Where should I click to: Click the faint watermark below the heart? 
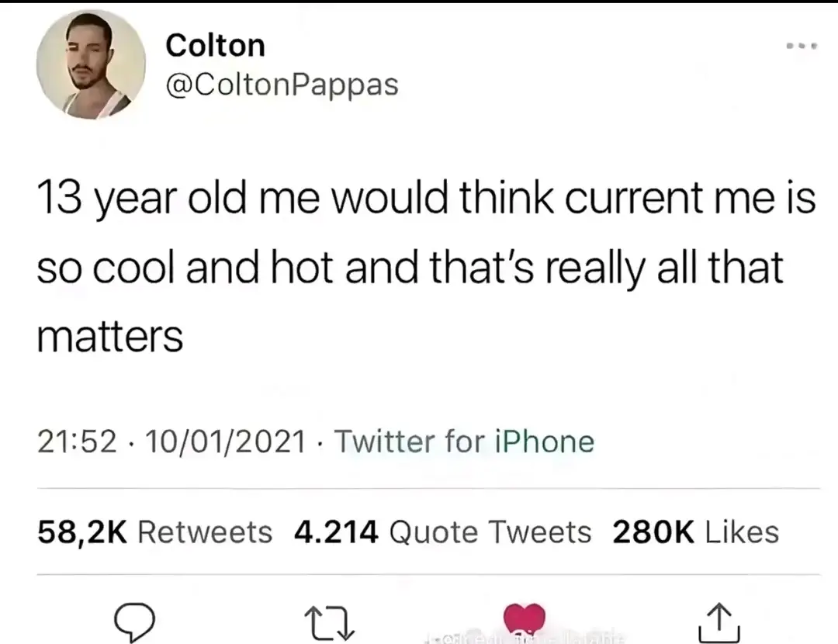[x=524, y=638]
